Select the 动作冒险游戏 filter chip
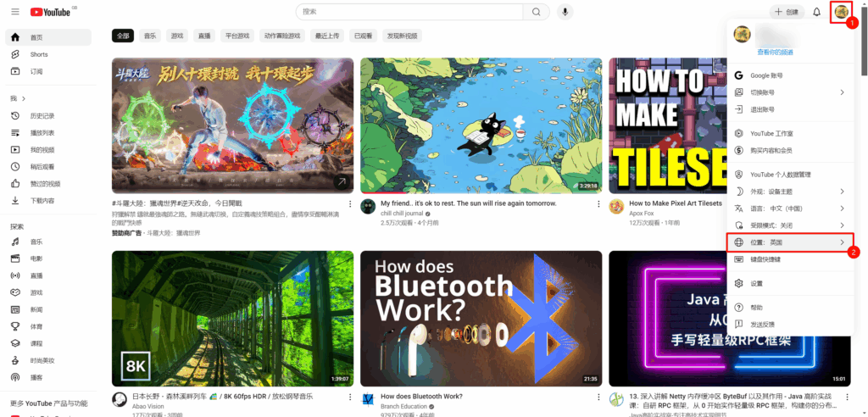Viewport: 868px width, 417px height. pyautogui.click(x=282, y=36)
